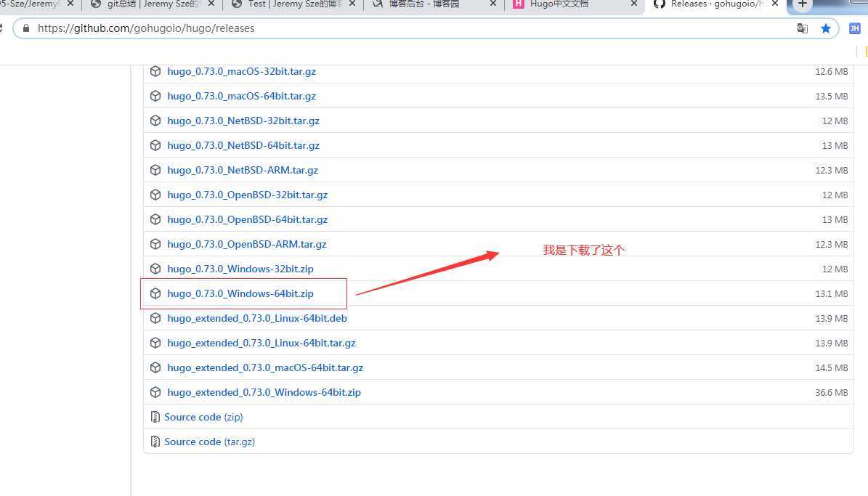Viewport: 868px width, 496px height.
Task: Open the JH extension icon
Action: (x=855, y=28)
